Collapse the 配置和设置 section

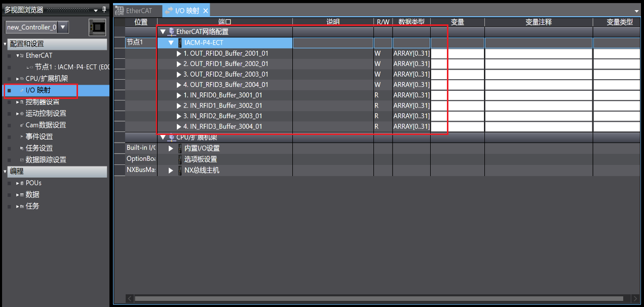(x=6, y=44)
